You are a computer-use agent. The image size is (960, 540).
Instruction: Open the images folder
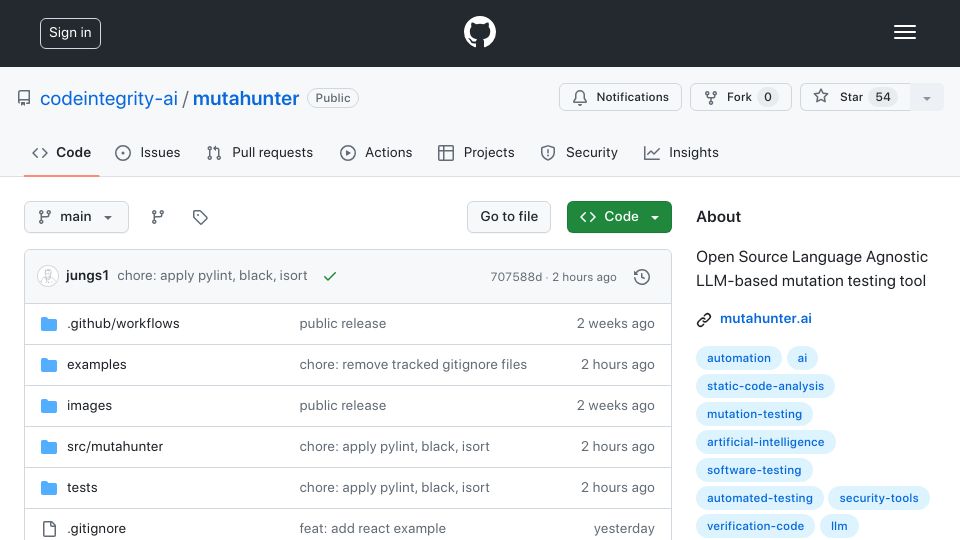tap(89, 405)
